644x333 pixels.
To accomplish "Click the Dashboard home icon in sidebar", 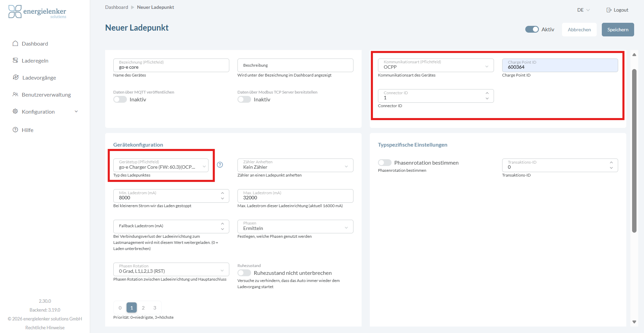I will point(15,44).
